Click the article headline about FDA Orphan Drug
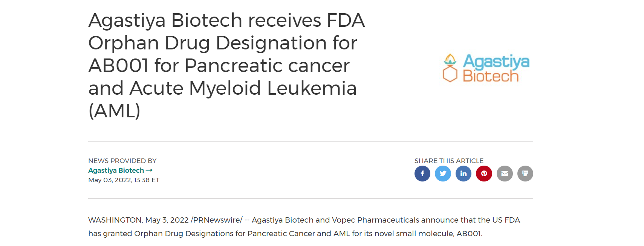The image size is (644, 246). point(226,65)
